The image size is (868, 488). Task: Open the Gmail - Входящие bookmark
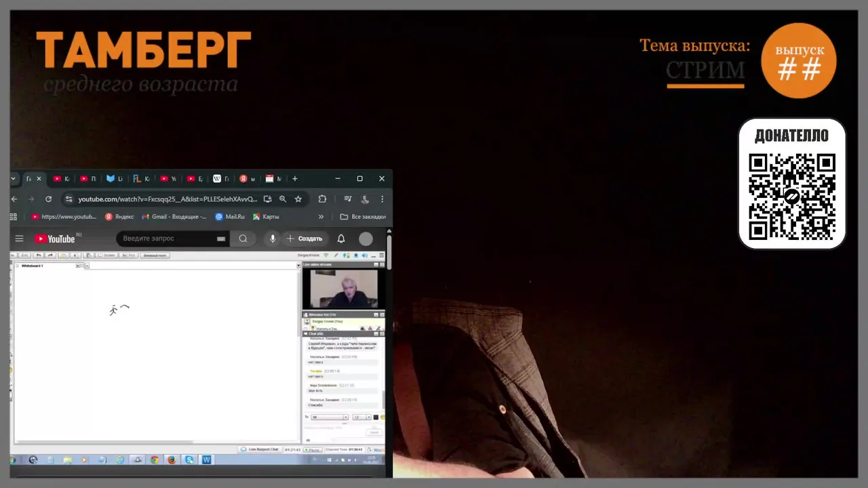point(174,217)
